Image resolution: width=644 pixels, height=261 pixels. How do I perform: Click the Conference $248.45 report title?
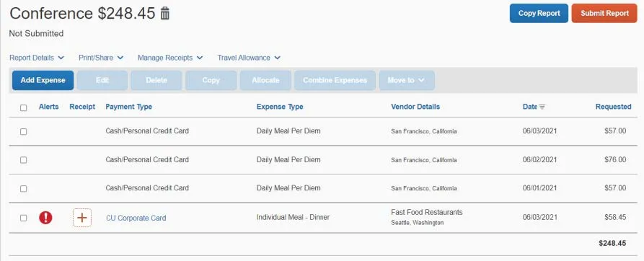click(82, 14)
